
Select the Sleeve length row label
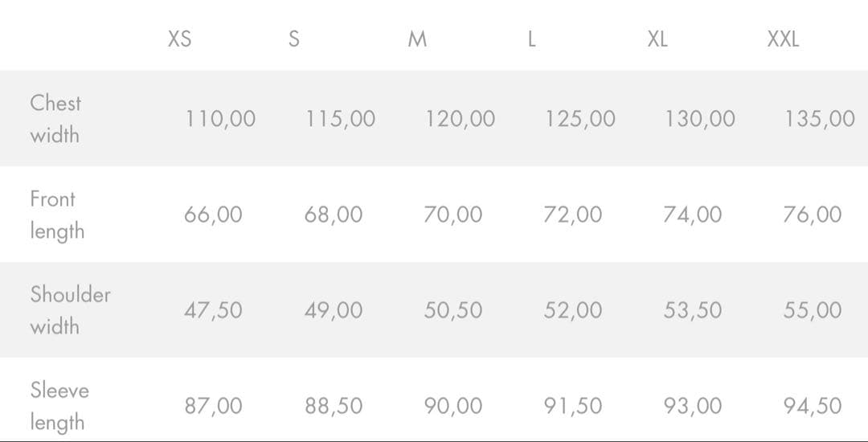click(59, 406)
